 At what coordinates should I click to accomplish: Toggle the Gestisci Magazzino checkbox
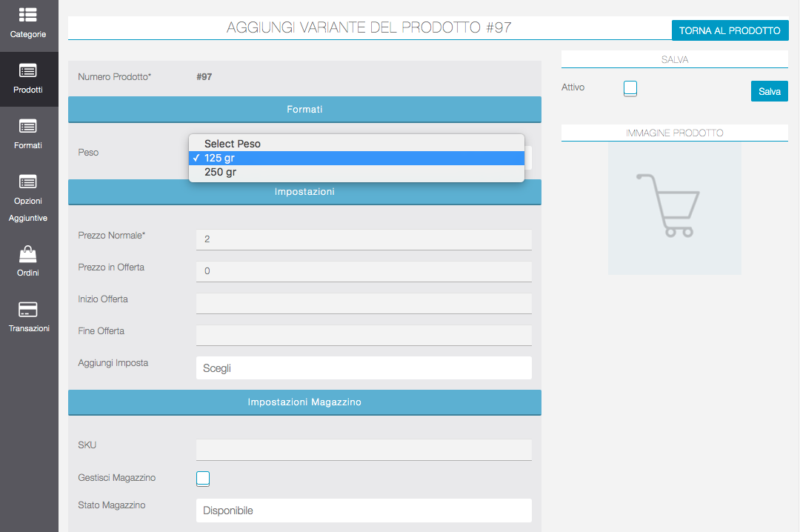[203, 479]
